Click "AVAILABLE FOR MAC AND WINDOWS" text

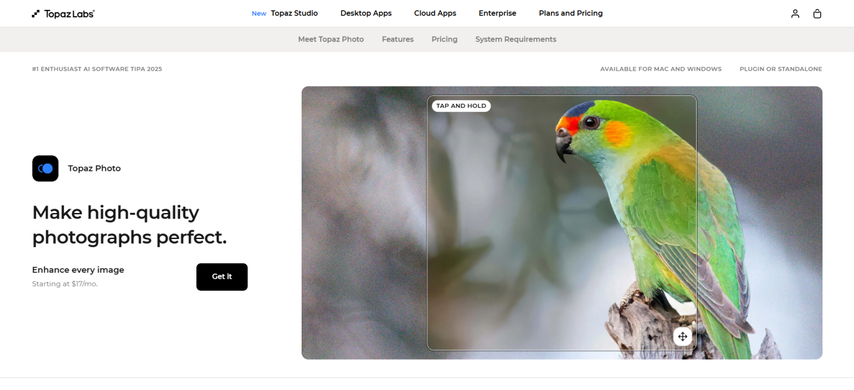pyautogui.click(x=661, y=69)
